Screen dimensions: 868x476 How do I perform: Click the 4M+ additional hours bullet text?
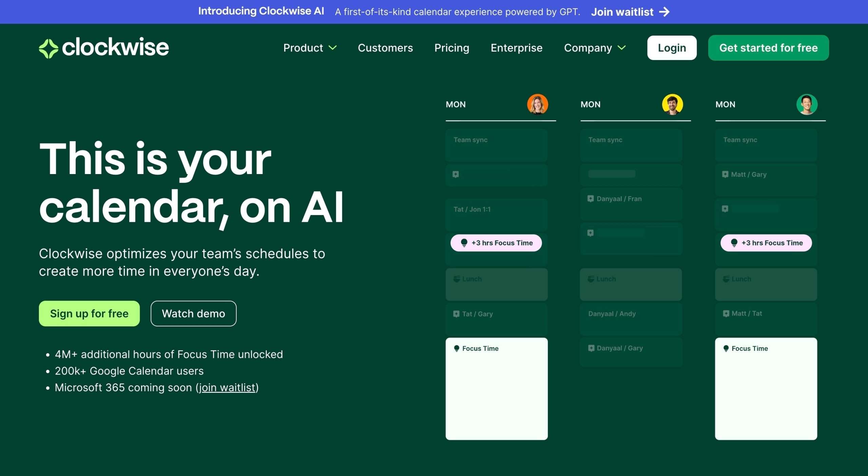click(x=169, y=354)
